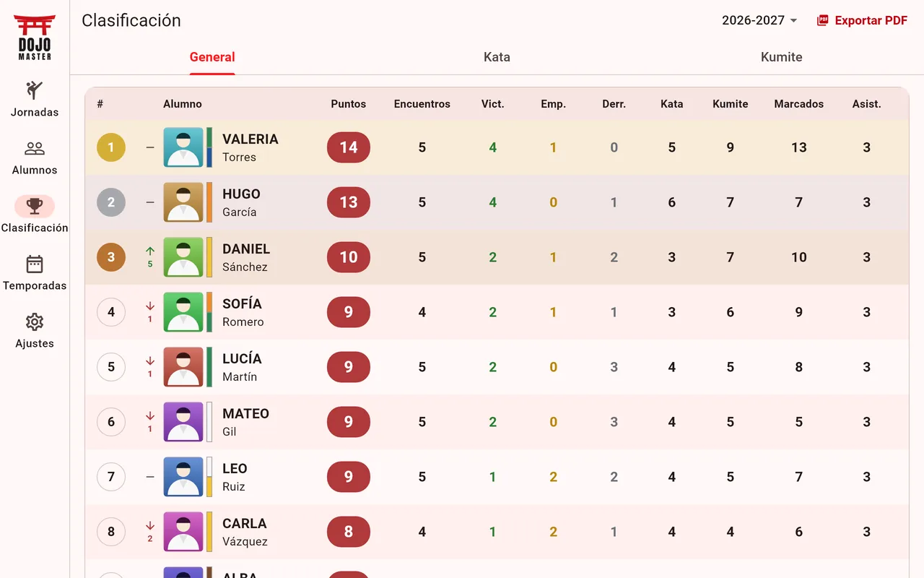Viewport: 924px width, 578px height.
Task: Open the 2026-2027 season dropdown
Action: pyautogui.click(x=759, y=20)
